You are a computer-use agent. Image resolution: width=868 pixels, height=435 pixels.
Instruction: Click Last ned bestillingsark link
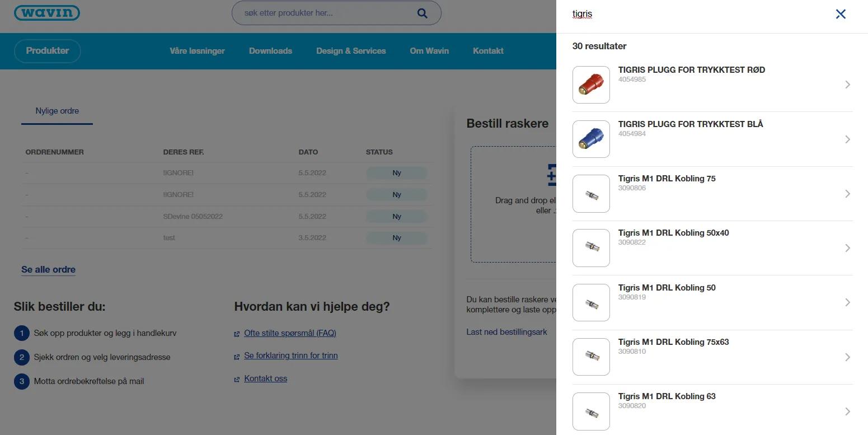506,332
